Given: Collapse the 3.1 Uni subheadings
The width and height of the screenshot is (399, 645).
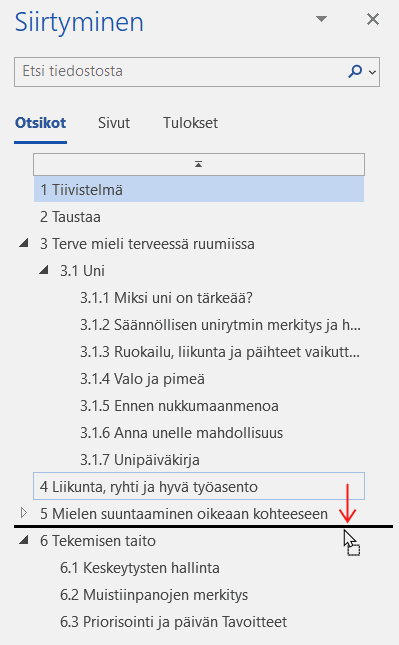Looking at the screenshot, I should [44, 270].
